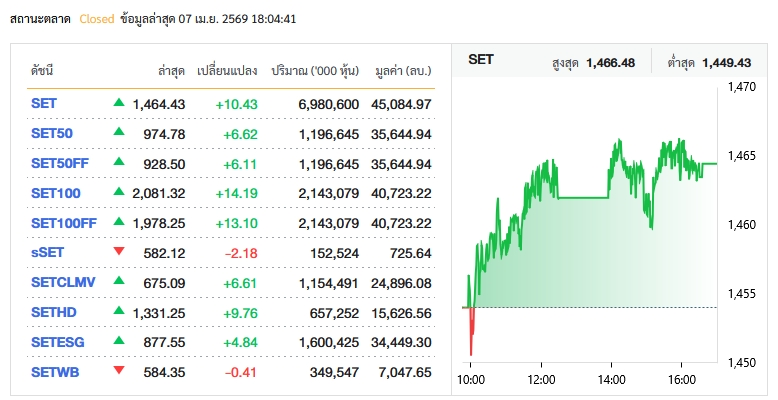
Task: Click the up arrow icon for SETHD
Action: coord(120,311)
